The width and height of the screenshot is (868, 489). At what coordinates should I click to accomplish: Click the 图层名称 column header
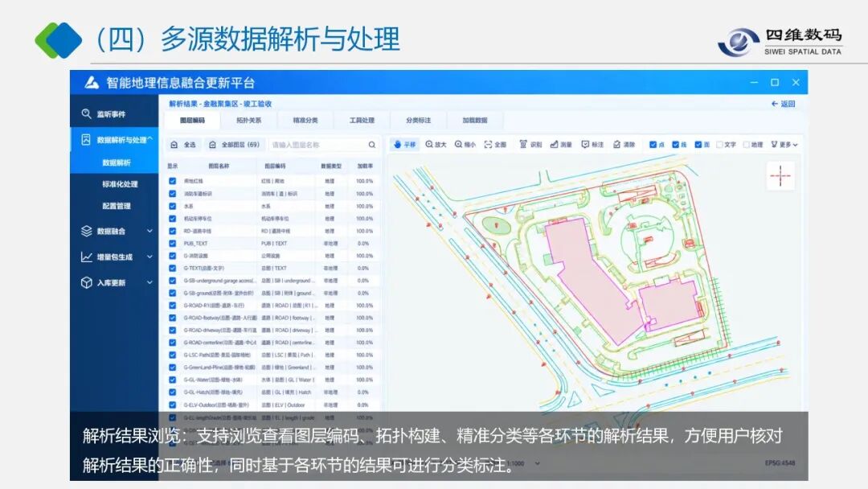(x=219, y=166)
